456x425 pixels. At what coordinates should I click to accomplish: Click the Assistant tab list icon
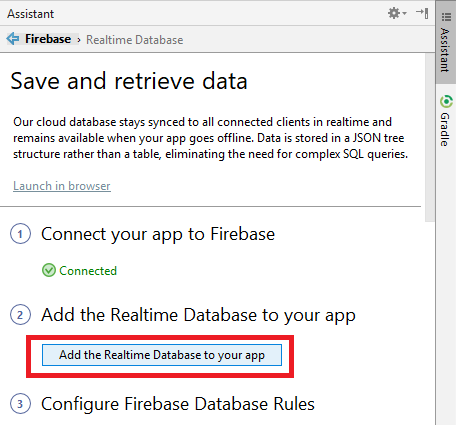click(x=446, y=17)
